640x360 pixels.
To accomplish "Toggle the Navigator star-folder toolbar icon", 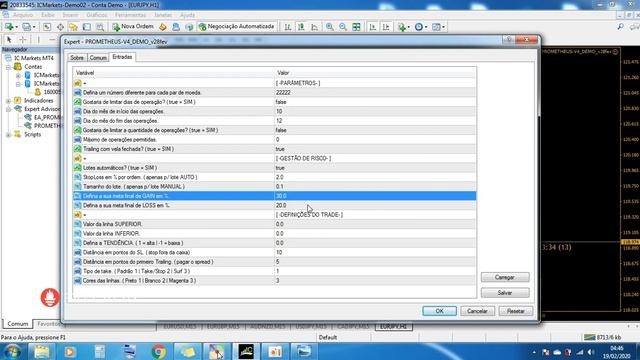I will (x=73, y=27).
